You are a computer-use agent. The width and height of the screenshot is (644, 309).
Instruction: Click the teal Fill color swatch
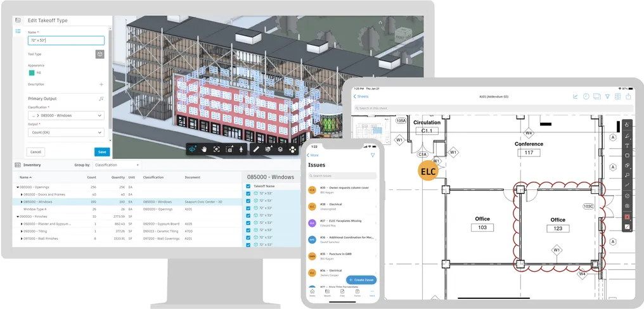(x=32, y=73)
